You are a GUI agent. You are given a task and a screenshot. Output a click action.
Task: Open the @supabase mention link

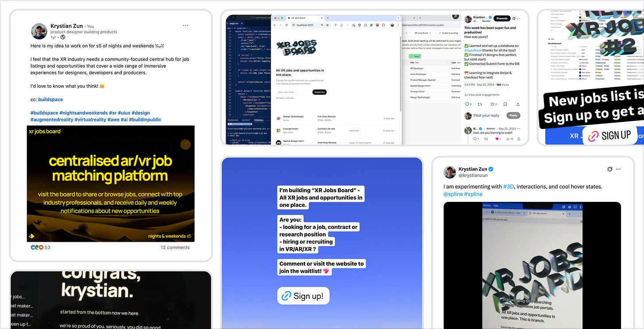tap(473, 50)
